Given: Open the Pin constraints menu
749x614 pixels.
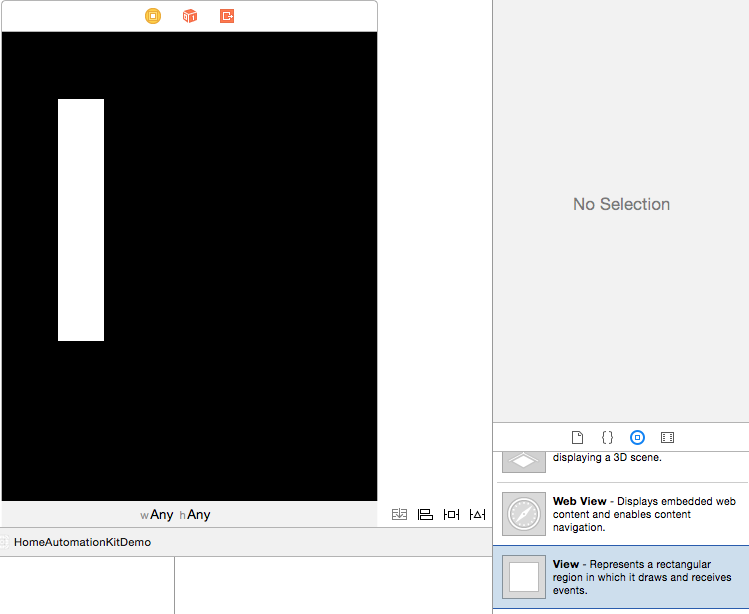Looking at the screenshot, I should (x=451, y=515).
